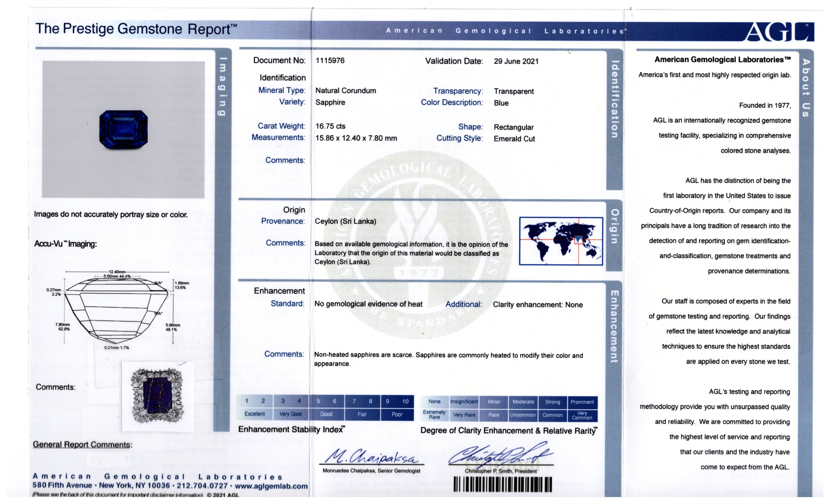Click the General Report Comments heading
830x504 pixels.
point(82,444)
